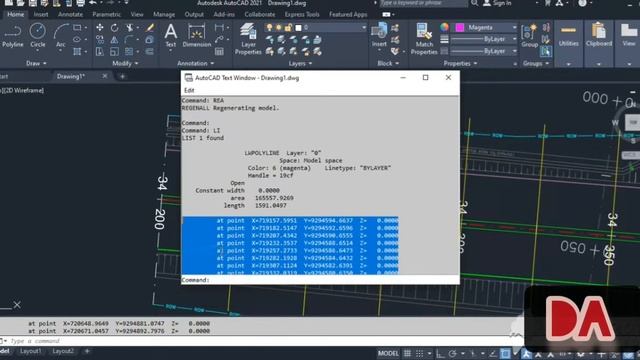Click Match Properties tool
The width and height of the screenshot is (640, 360).
coord(424,39)
